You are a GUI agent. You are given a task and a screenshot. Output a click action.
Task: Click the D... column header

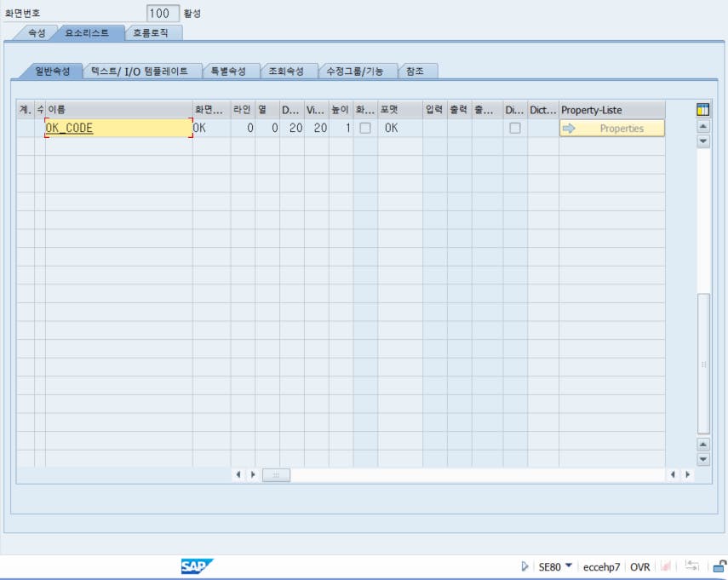pyautogui.click(x=292, y=110)
